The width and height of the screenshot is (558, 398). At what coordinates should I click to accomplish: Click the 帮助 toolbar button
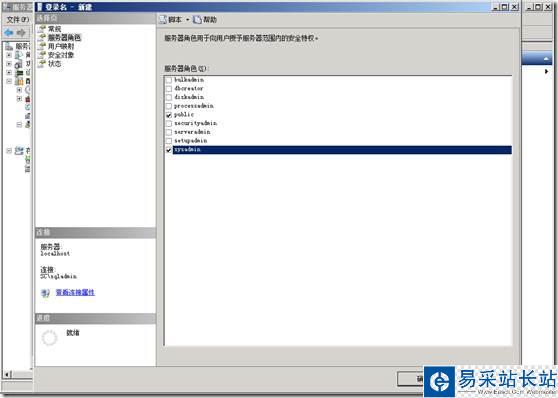(x=205, y=20)
